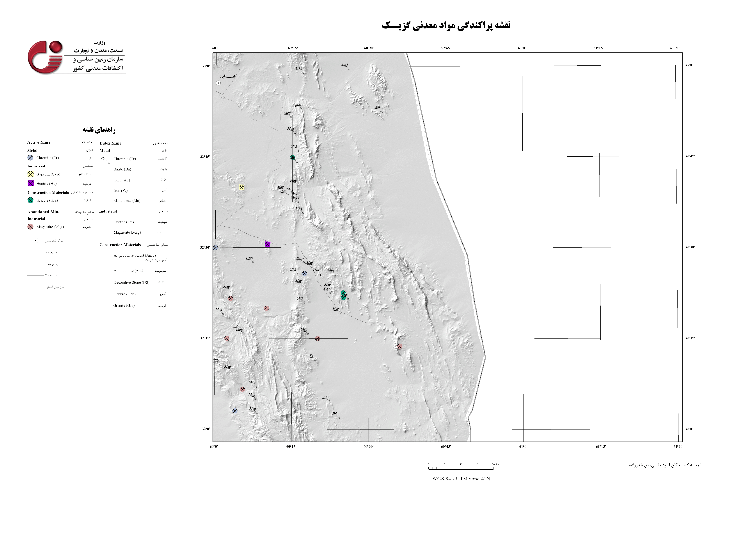
Task: Click the 'Ba' label on the map
Action: [335, 413]
